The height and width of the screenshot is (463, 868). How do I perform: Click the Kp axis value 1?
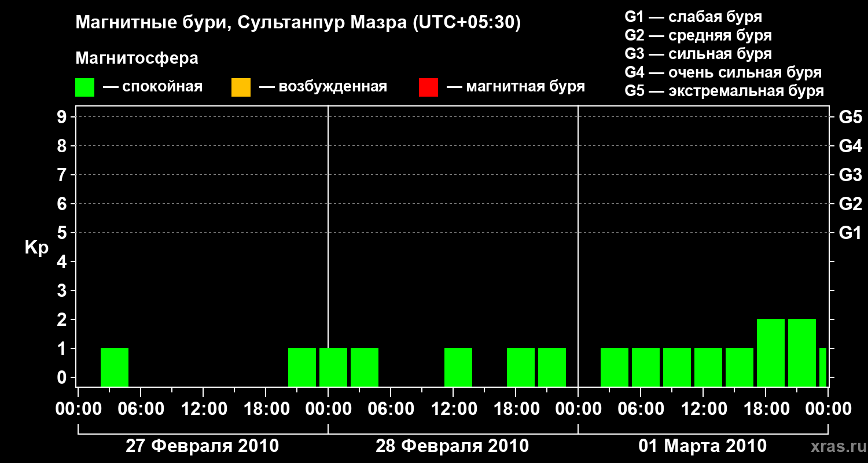(63, 348)
